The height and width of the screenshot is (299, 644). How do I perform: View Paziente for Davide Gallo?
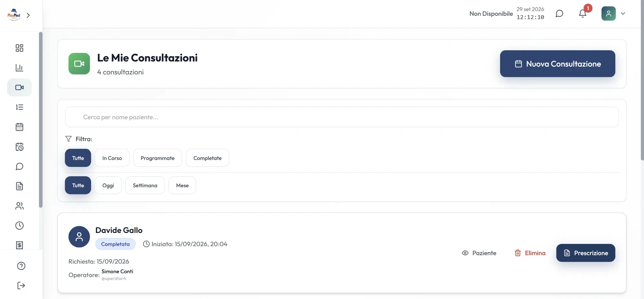[x=479, y=253]
